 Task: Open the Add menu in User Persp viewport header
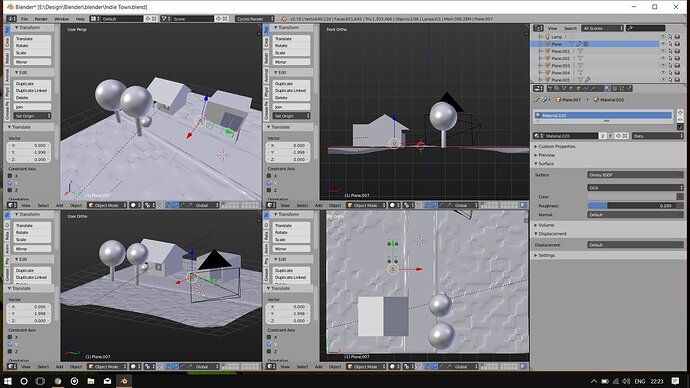coord(59,205)
